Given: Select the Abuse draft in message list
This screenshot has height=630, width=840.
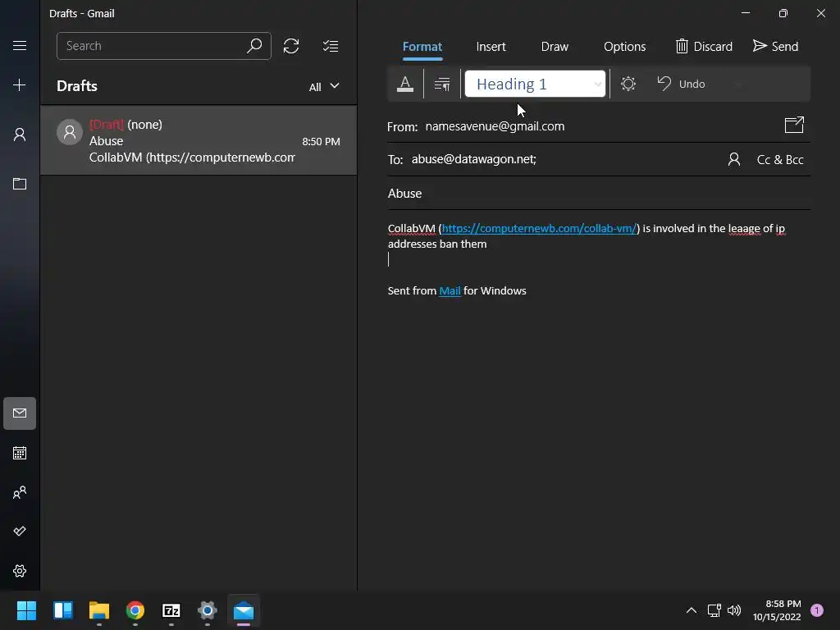Looking at the screenshot, I should [x=199, y=140].
